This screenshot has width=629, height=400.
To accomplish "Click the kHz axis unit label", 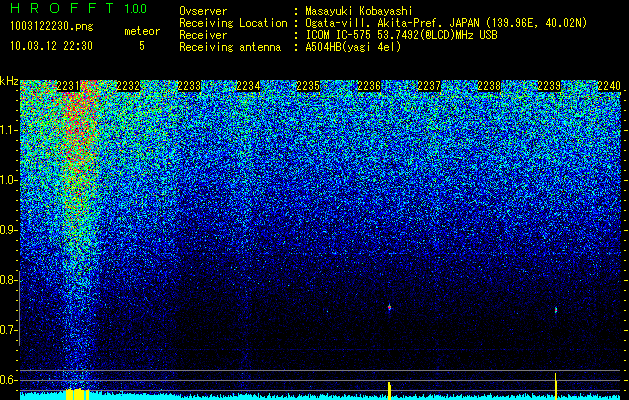I will [9, 81].
